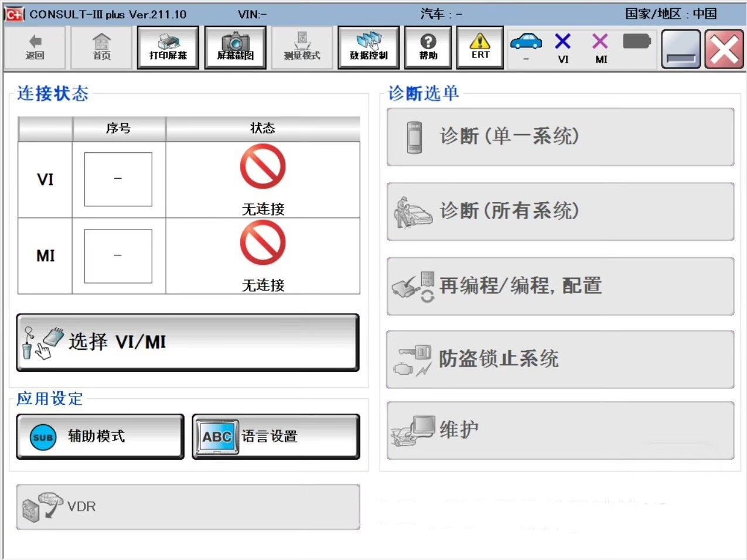Click the blue SUB circle icon
The width and height of the screenshot is (747, 560).
43,437
